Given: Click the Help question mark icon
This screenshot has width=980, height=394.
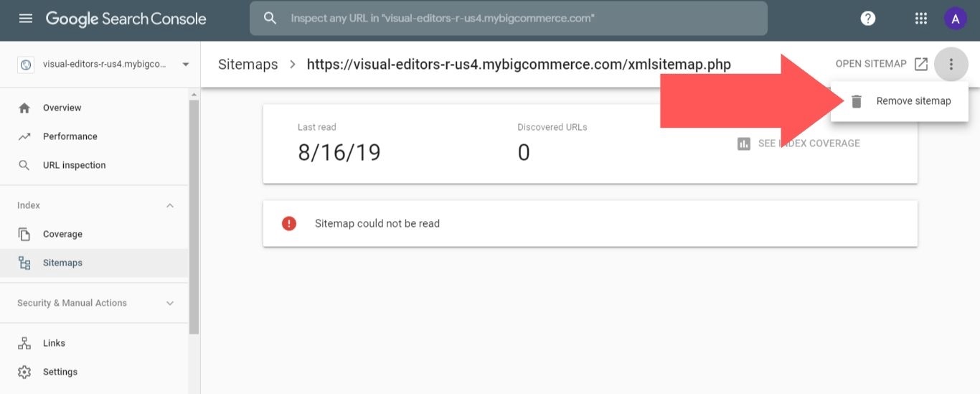Looking at the screenshot, I should point(868,19).
